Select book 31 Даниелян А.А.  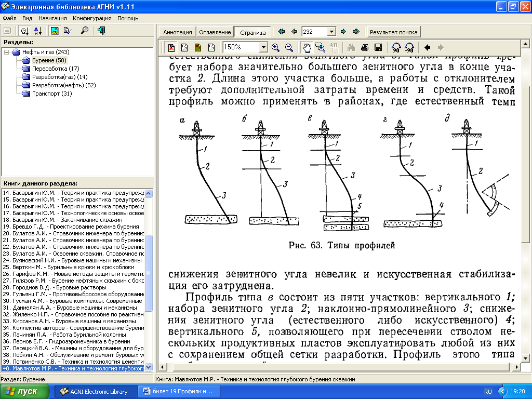tap(73, 308)
